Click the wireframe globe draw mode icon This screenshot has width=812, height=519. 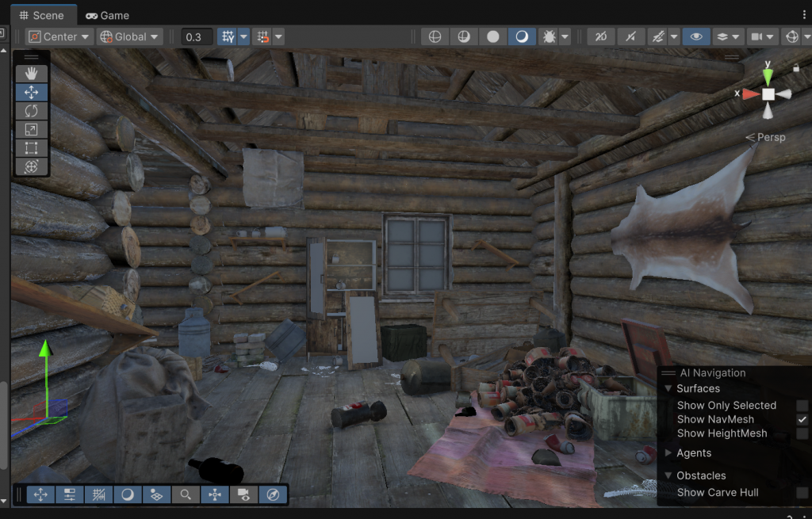[x=435, y=36]
